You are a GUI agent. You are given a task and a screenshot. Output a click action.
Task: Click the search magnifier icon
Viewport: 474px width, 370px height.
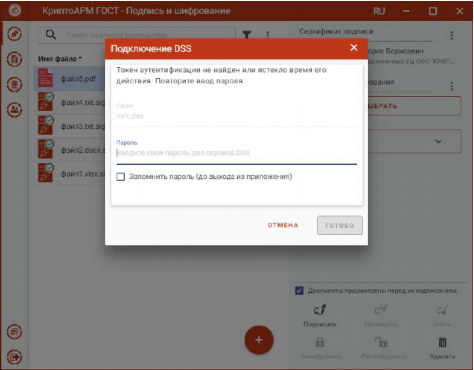51,34
